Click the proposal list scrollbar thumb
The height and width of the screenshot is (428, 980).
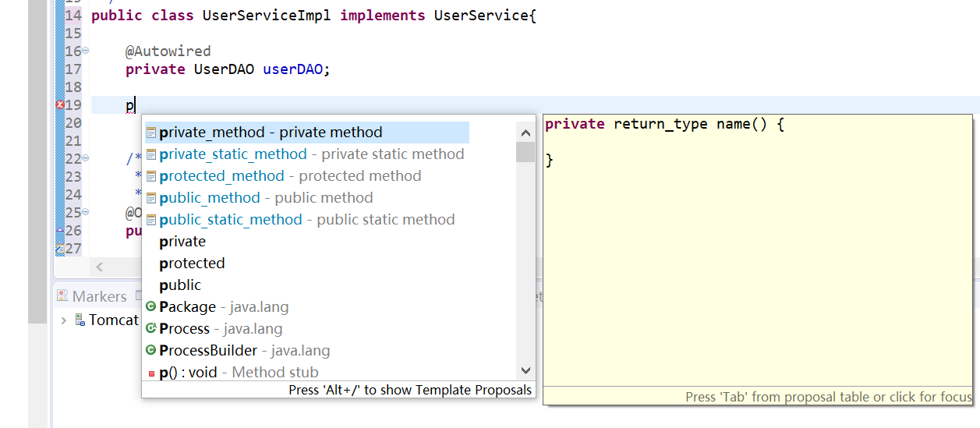[x=525, y=152]
